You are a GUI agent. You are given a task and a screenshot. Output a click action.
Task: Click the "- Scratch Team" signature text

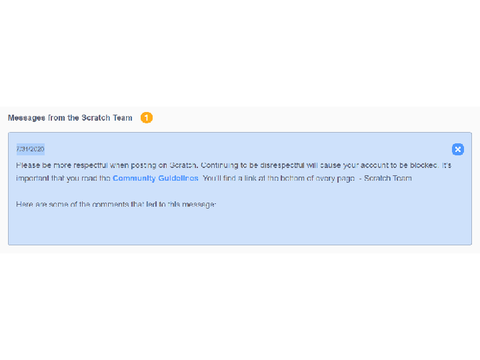tap(386, 178)
